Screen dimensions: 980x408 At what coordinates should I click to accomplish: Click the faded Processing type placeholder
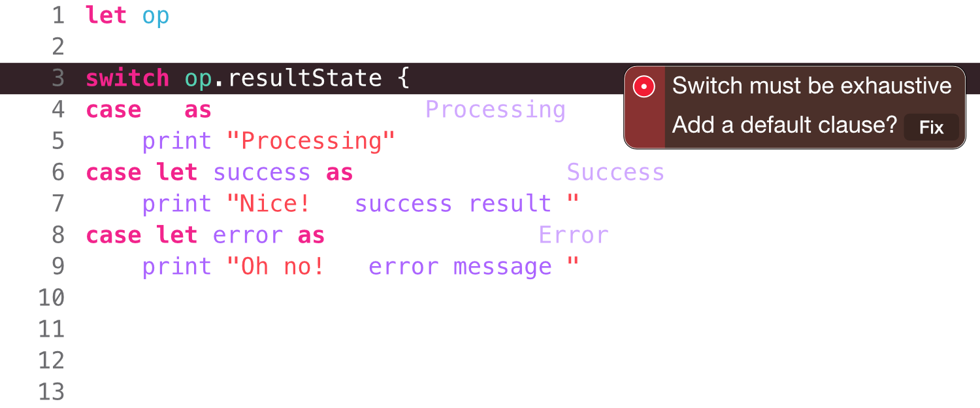pyautogui.click(x=495, y=110)
